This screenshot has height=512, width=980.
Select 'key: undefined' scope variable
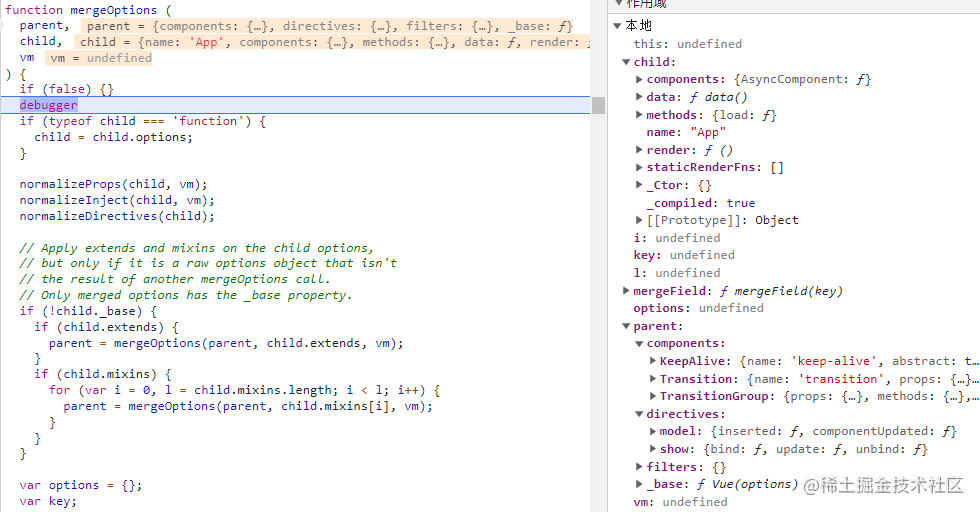[684, 255]
